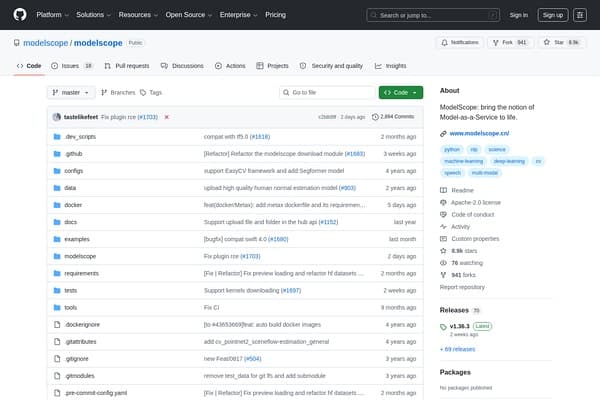Open the Open Source dropdown

click(189, 15)
